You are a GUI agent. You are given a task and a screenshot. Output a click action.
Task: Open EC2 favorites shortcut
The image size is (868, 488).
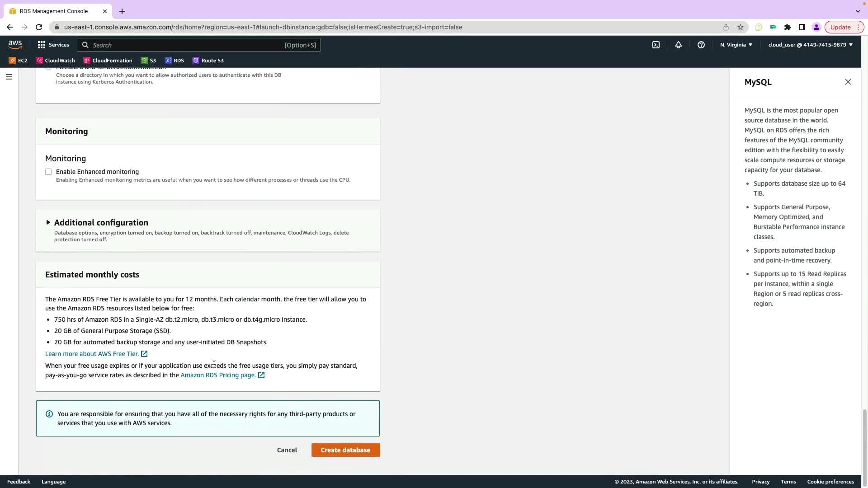[18, 61]
